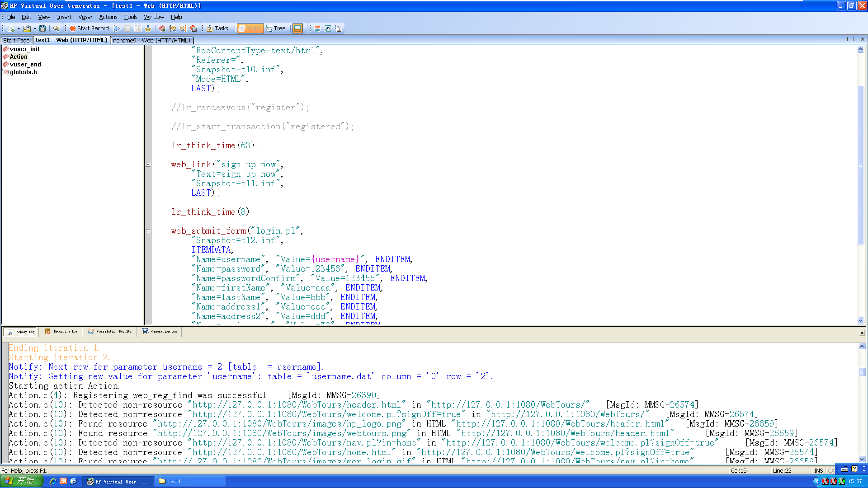The image size is (868, 488).
Task: Click the system clock 15:37
Action: pyautogui.click(x=855, y=482)
